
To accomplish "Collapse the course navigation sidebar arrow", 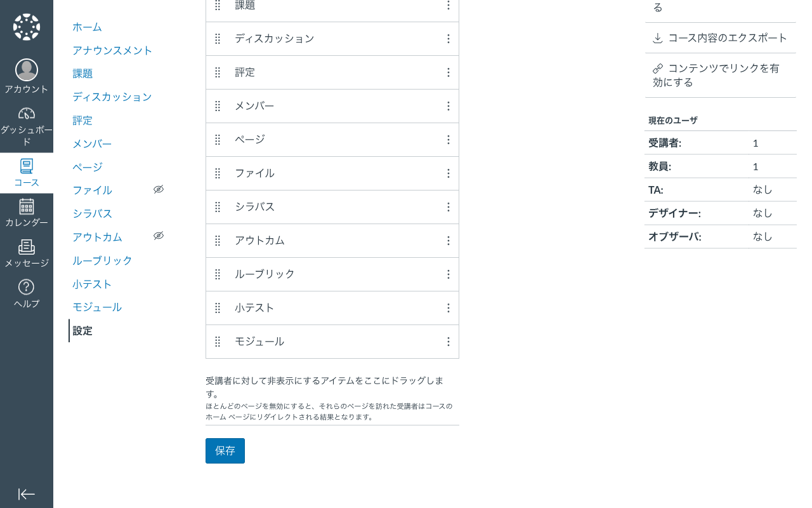I will pos(26,494).
